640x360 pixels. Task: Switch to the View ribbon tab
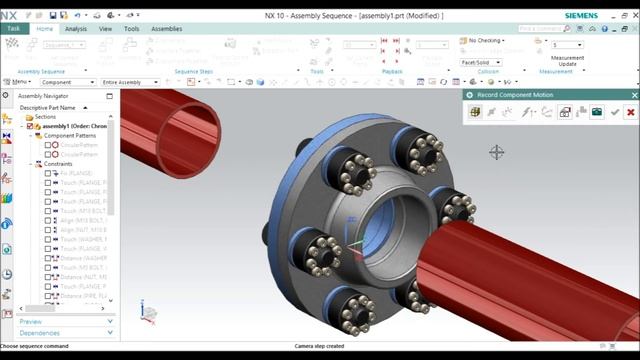[x=105, y=29]
